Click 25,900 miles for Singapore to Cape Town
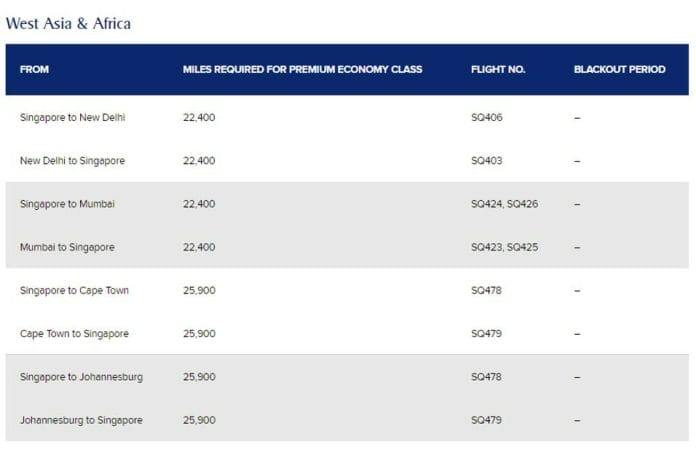Viewport: 696px width, 450px height. (x=199, y=290)
